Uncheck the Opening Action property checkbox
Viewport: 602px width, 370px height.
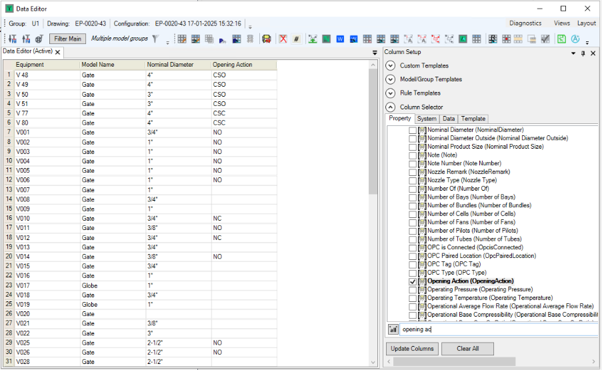(413, 281)
